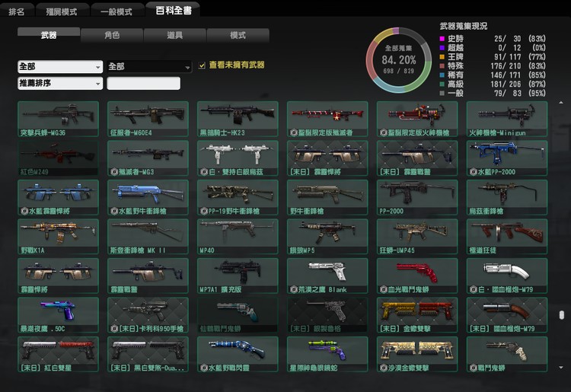
Task: Select the unowned 紅色M249 weapon card
Action: pyautogui.click(x=59, y=158)
